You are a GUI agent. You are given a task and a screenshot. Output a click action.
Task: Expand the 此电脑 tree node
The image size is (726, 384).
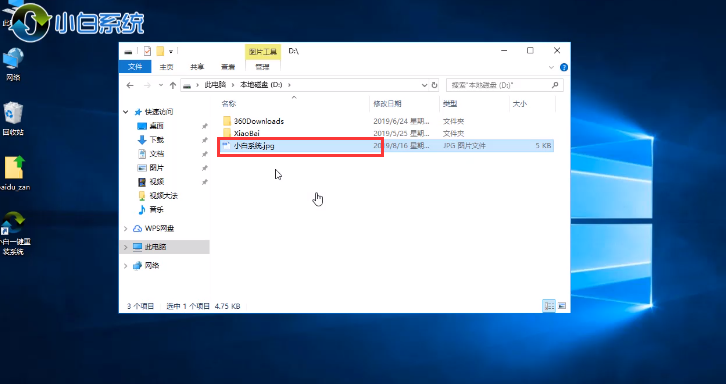[x=126, y=247]
